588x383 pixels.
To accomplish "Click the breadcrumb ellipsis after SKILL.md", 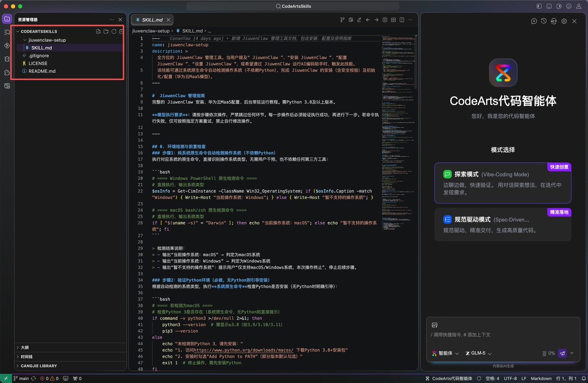I will point(209,31).
